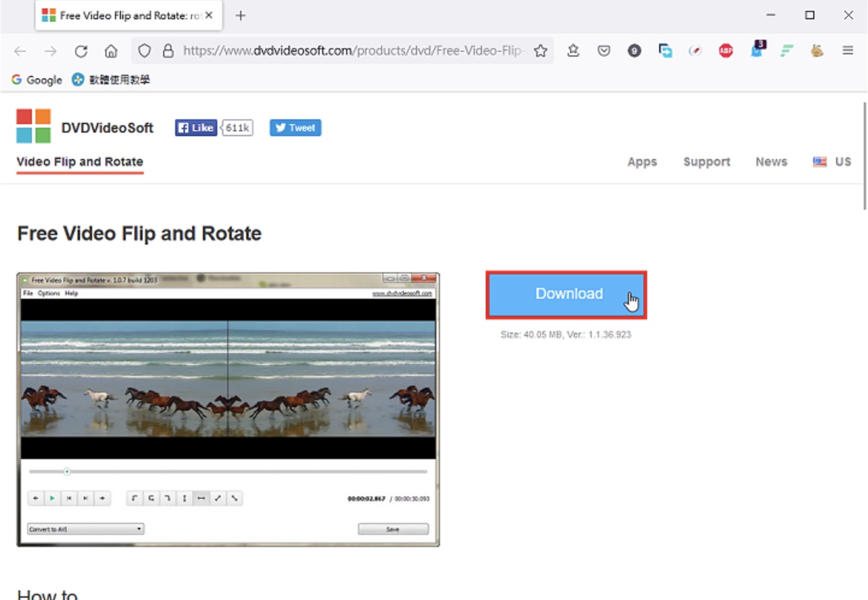Image resolution: width=868 pixels, height=600 pixels.
Task: Click the Free Video Flip and Rotate heading
Action: [x=140, y=234]
